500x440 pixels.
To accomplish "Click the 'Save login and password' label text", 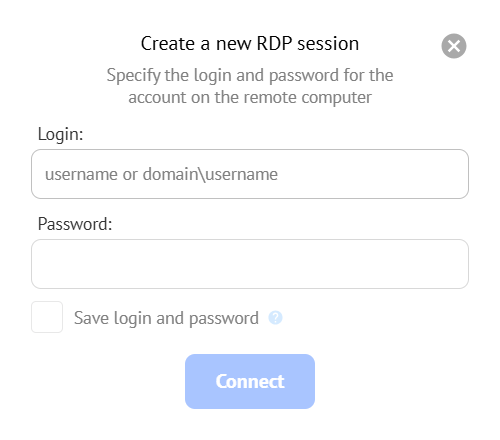I will 166,318.
